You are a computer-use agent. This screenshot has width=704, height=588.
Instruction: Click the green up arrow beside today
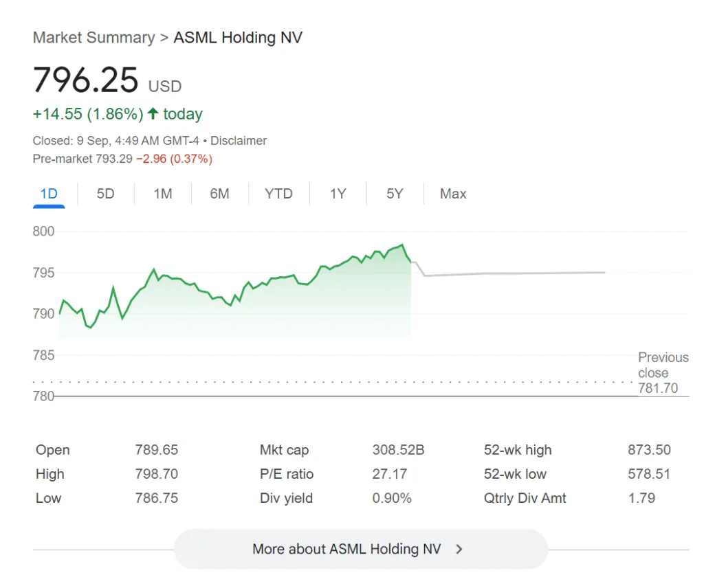pyautogui.click(x=153, y=113)
